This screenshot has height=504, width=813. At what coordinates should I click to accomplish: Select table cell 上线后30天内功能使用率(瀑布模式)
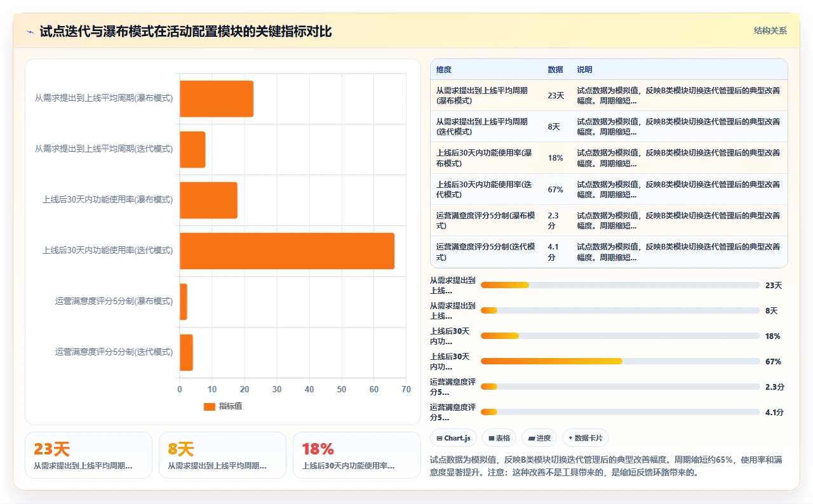tap(487, 157)
